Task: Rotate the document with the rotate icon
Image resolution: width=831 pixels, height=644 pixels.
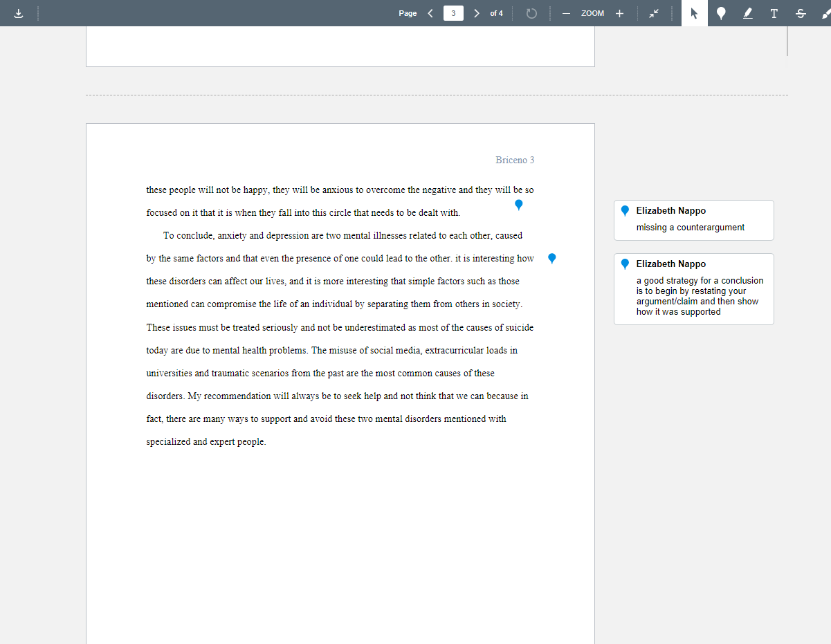Action: click(531, 13)
